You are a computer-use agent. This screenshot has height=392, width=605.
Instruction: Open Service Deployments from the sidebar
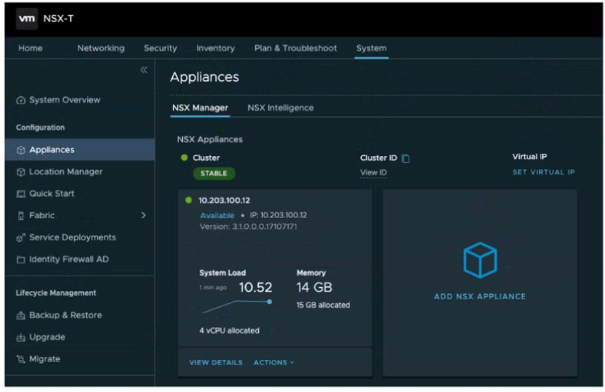[66, 237]
